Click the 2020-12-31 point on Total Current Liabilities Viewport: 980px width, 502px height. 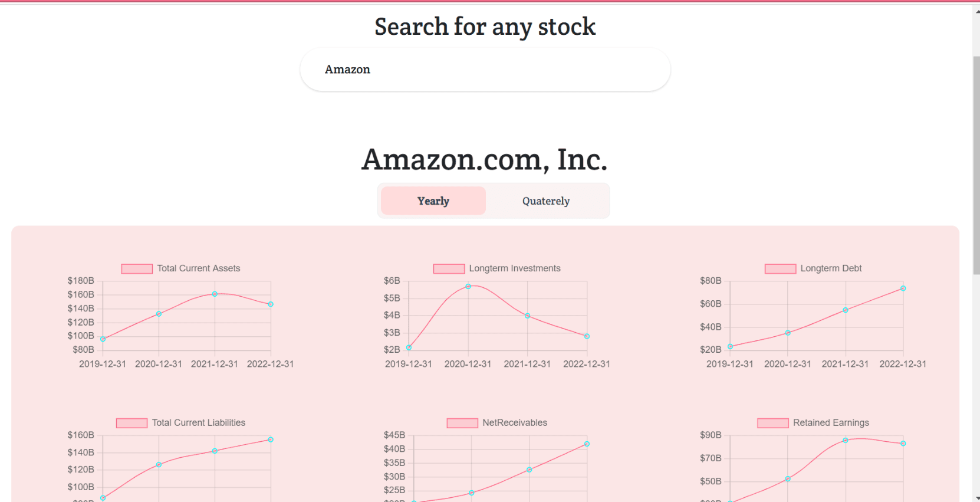[159, 465]
